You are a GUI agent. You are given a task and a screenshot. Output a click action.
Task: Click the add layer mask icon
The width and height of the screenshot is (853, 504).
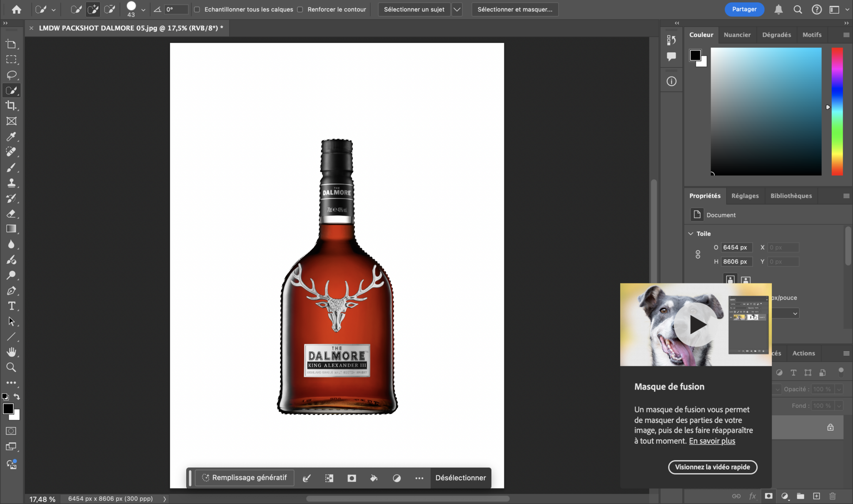(x=768, y=496)
